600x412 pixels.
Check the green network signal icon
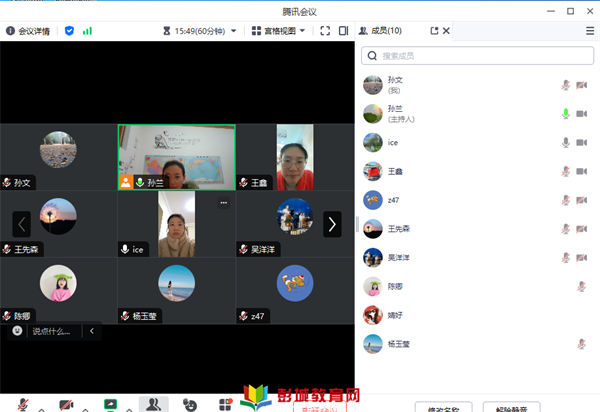coord(87,31)
